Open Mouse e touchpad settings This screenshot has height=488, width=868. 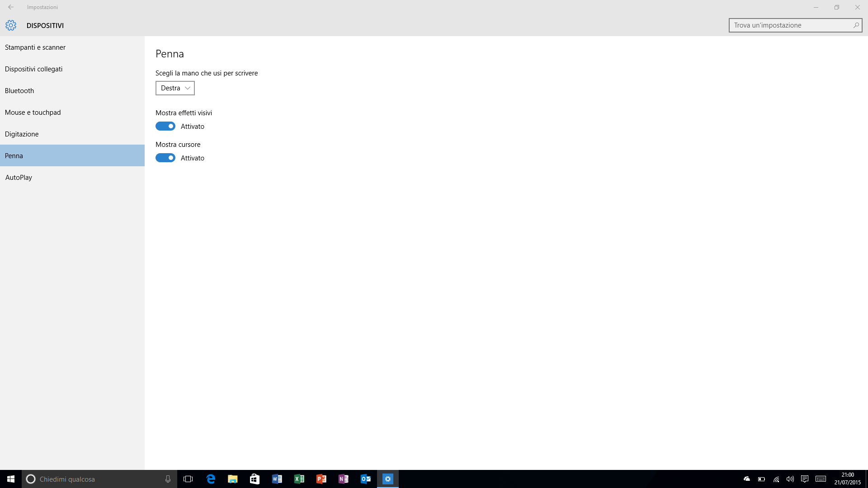pyautogui.click(x=72, y=112)
